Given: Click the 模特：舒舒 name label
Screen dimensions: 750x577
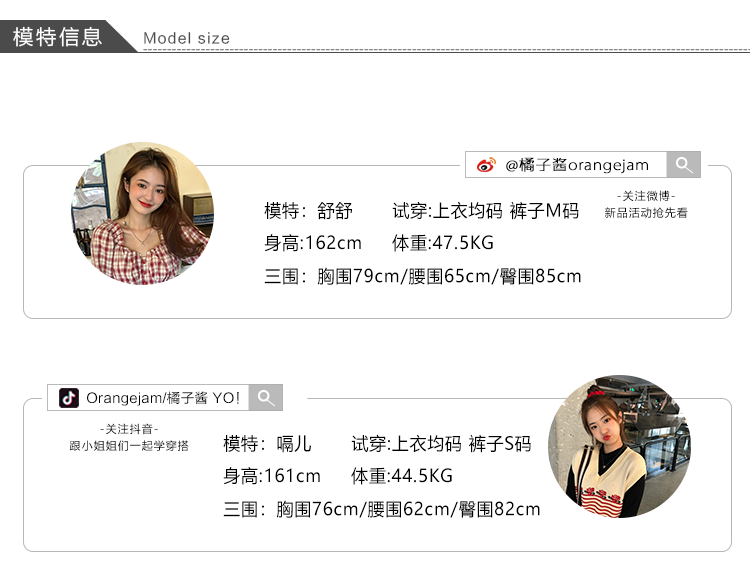Looking at the screenshot, I should click(x=308, y=211).
